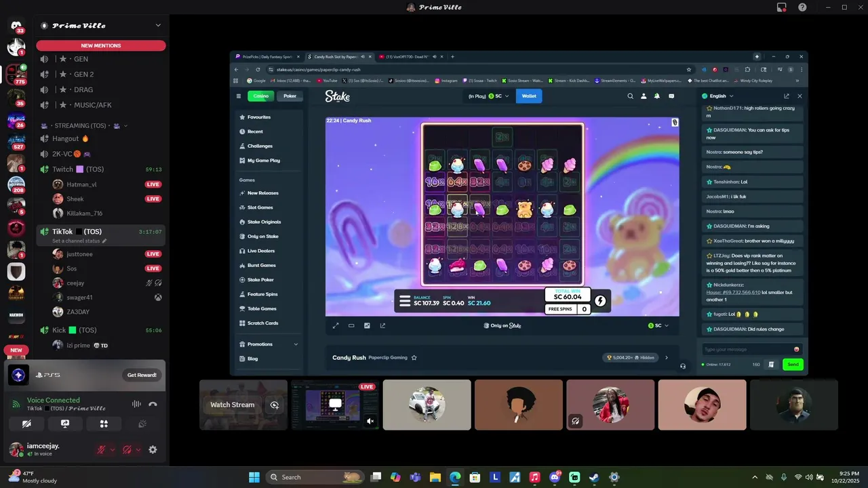The width and height of the screenshot is (868, 488).
Task: Open Discord inbox icon in title bar
Action: 781,7
